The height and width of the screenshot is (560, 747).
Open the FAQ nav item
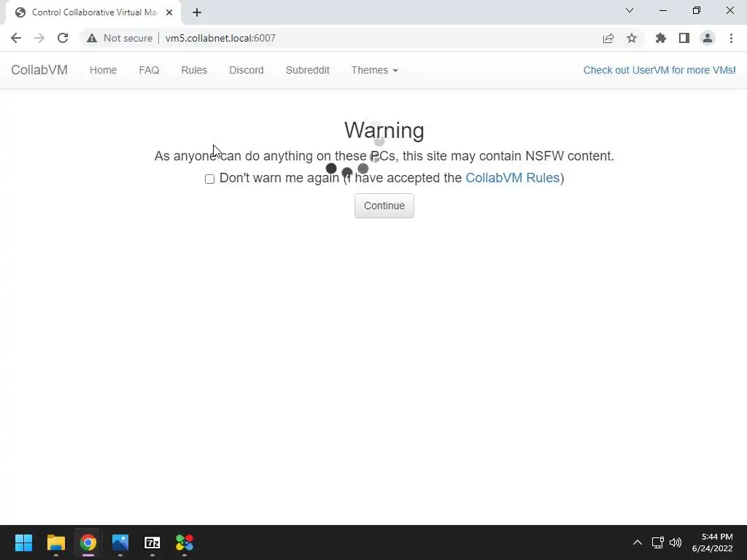(149, 70)
